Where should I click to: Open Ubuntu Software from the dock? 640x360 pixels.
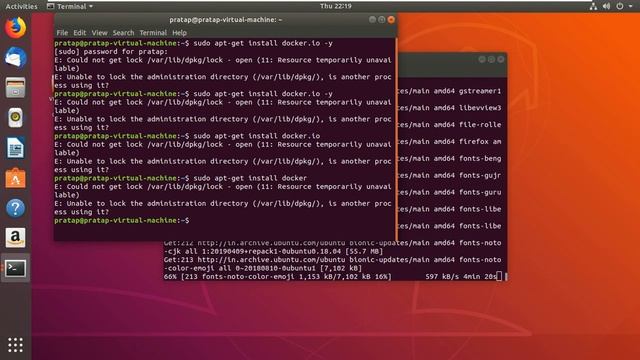[x=16, y=178]
